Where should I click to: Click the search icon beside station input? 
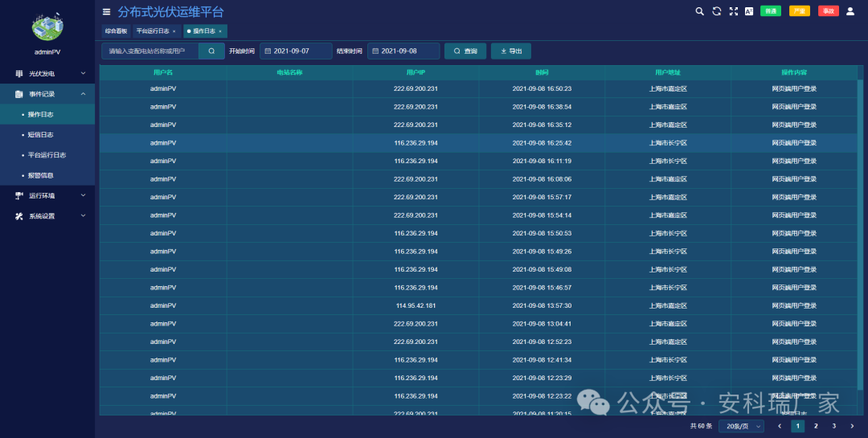[x=211, y=51]
